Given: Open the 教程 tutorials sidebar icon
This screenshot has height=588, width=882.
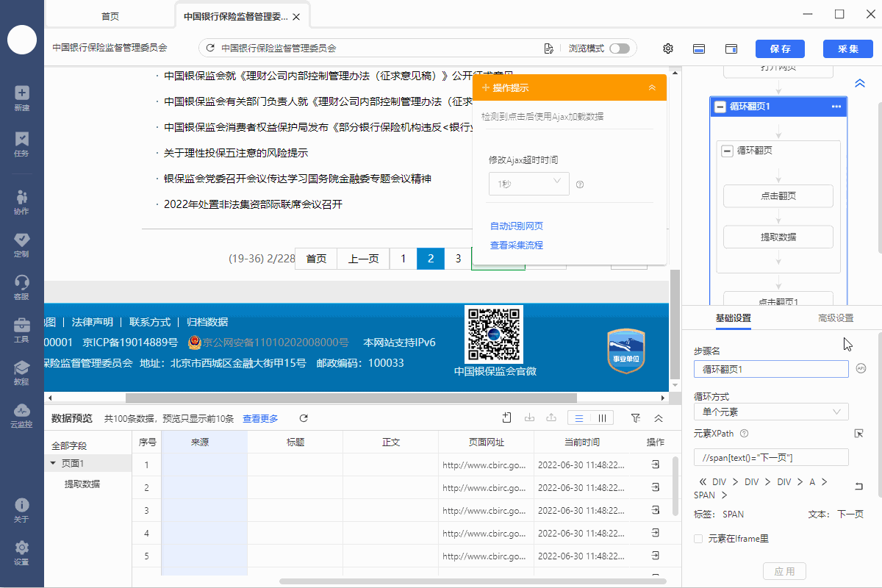Looking at the screenshot, I should coord(22,373).
